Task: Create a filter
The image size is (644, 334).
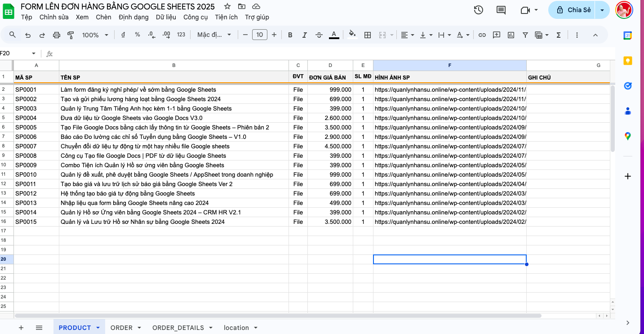Action: 525,35
